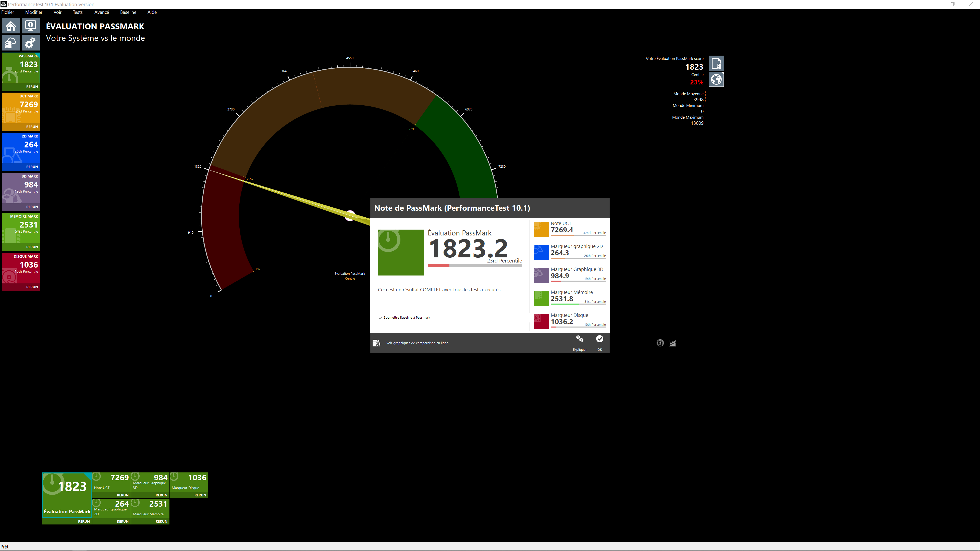Click the green Marqueur Mémoire icon
Screen dimensions: 980x551
541,298
